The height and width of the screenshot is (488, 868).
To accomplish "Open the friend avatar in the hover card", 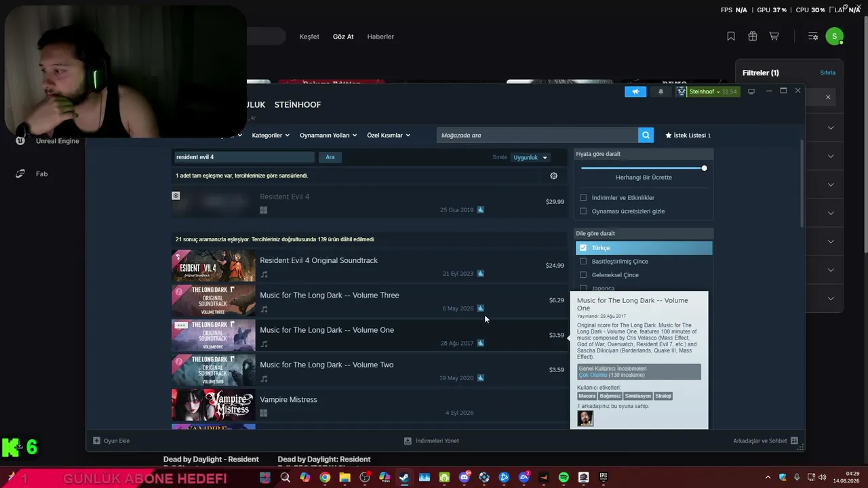I will click(585, 418).
